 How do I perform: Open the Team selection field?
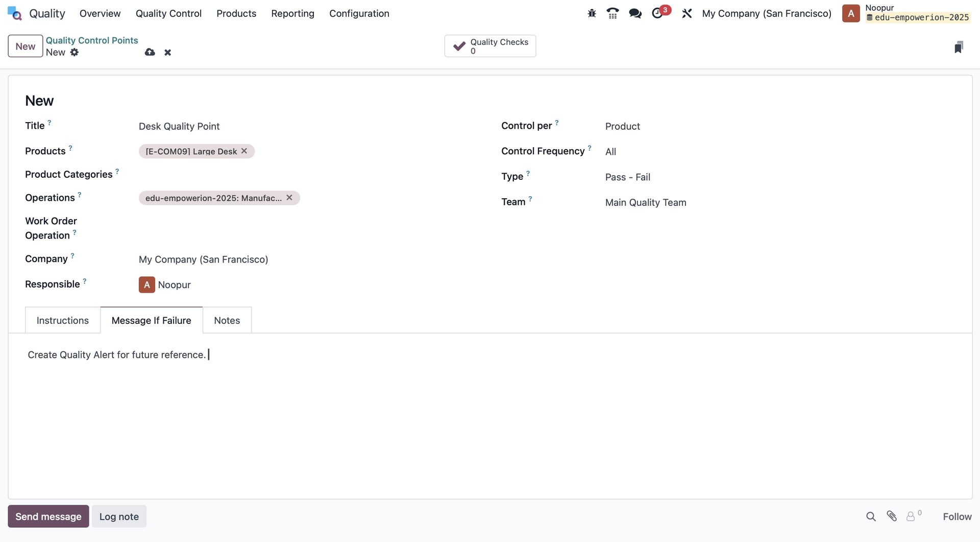pyautogui.click(x=780, y=202)
